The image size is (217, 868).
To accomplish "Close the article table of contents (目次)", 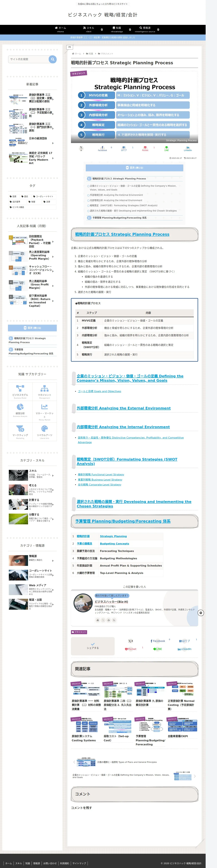I will click(134, 167).
